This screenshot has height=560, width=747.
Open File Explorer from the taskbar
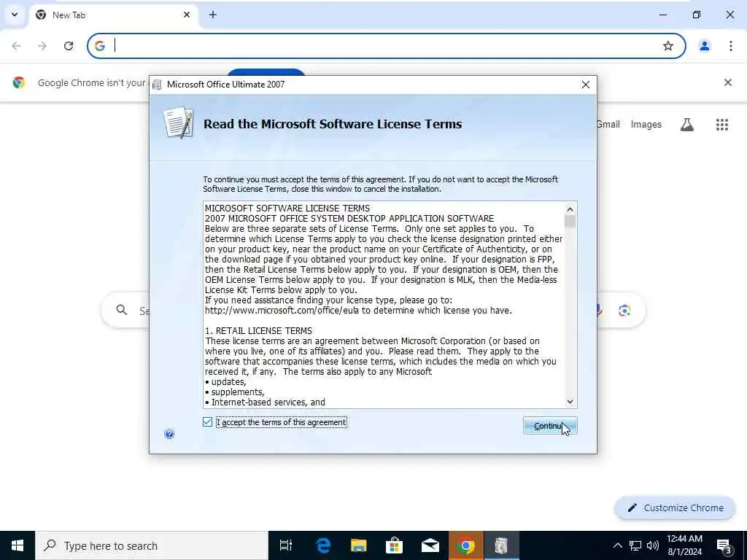tap(358, 545)
